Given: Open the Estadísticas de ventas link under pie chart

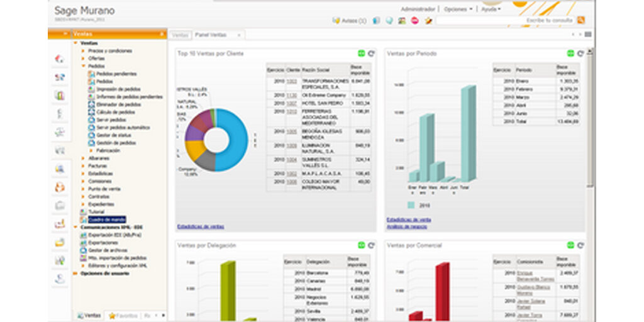Looking at the screenshot, I should 201,226.
